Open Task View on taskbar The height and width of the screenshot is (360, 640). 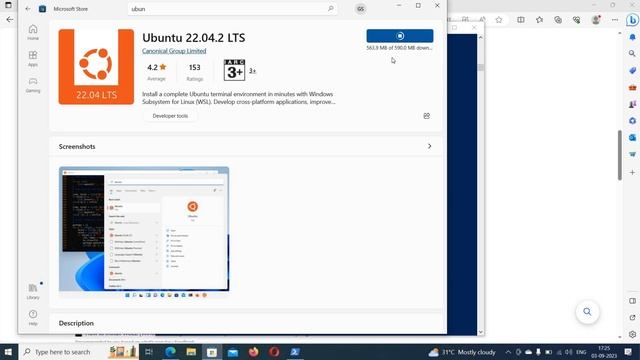point(149,352)
